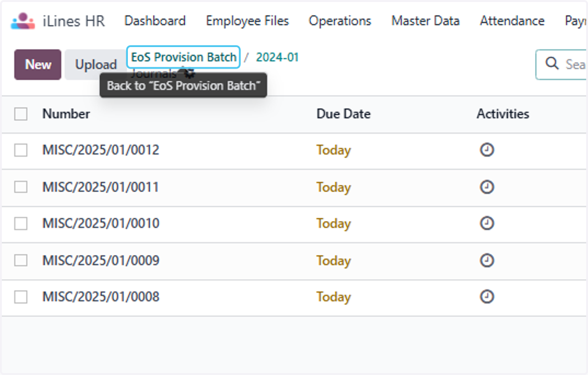Check the box for MISC/2025/01/0009
The width and height of the screenshot is (588, 375).
click(x=21, y=260)
